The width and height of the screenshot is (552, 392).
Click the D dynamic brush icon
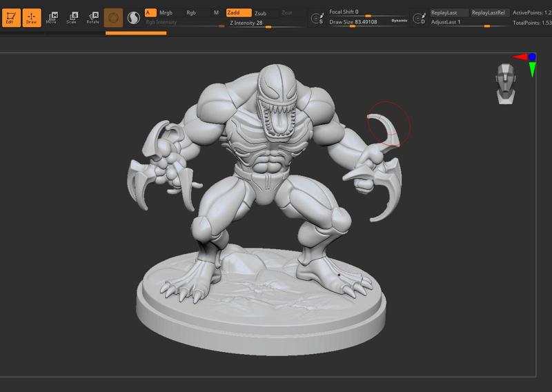pos(420,19)
